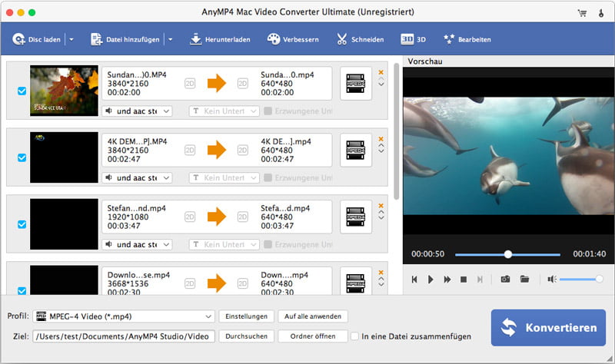Screen dimensions: 615x364
Task: Move 4K DEM...P].MP4 up with the arrow
Action: (x=381, y=145)
